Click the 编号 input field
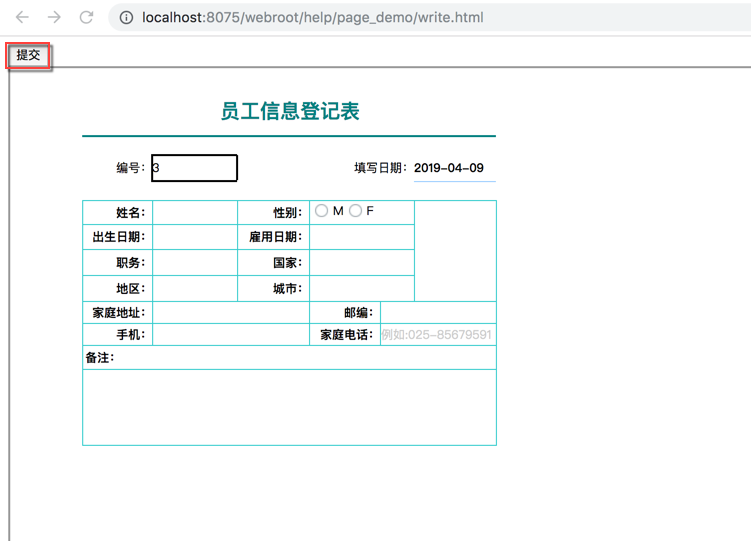 (194, 168)
